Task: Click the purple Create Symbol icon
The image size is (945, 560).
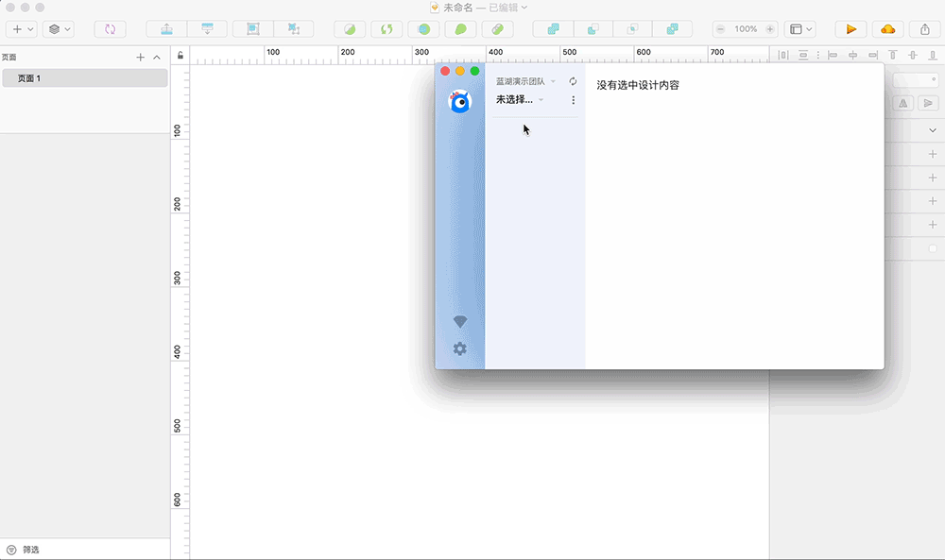Action: [x=110, y=29]
